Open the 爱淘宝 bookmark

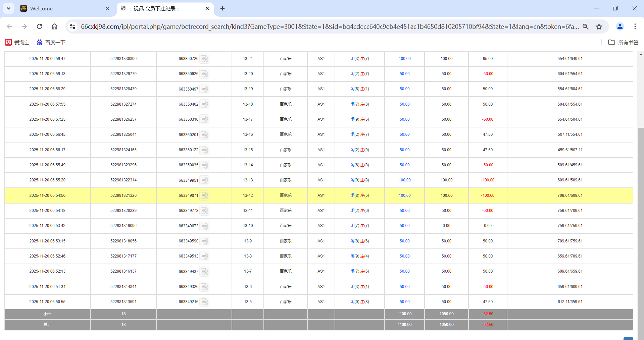(x=17, y=42)
